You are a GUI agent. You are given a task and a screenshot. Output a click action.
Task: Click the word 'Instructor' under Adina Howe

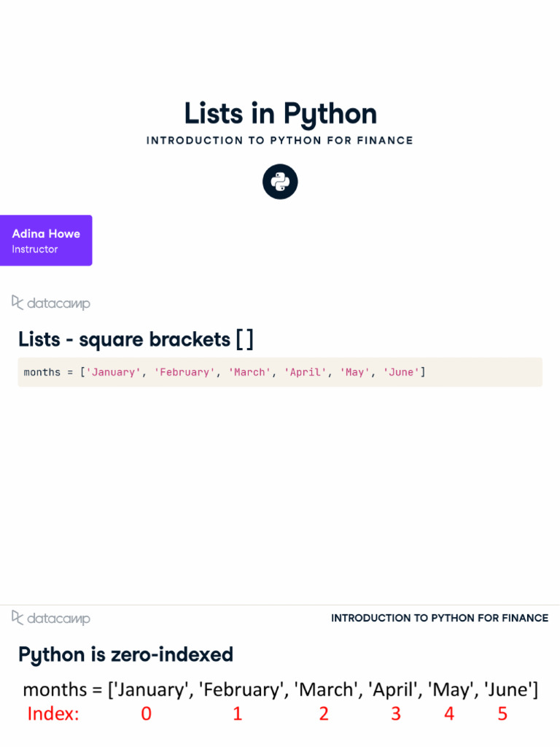(34, 249)
